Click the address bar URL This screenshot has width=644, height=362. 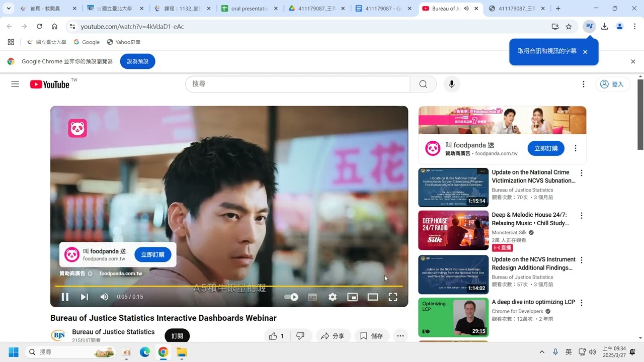132,27
